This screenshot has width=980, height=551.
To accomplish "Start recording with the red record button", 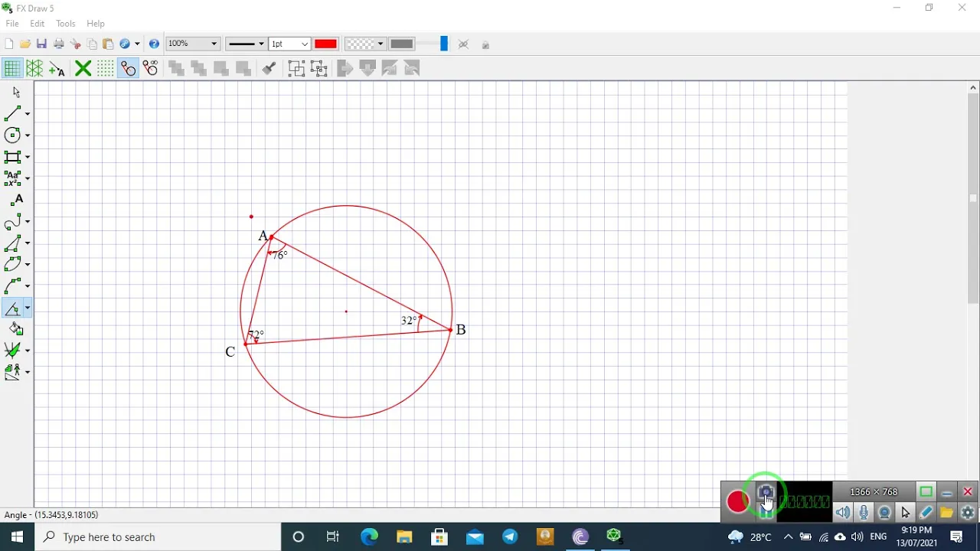I will click(x=738, y=501).
